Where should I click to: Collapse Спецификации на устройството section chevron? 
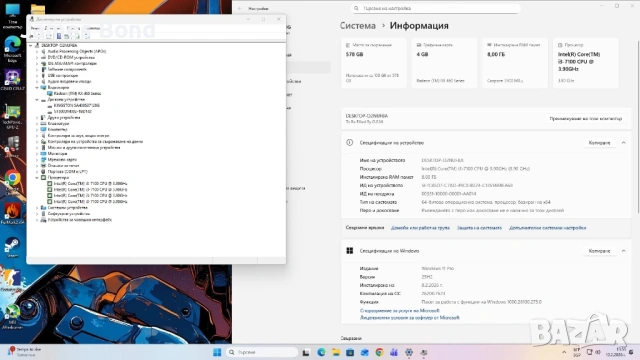[623, 143]
